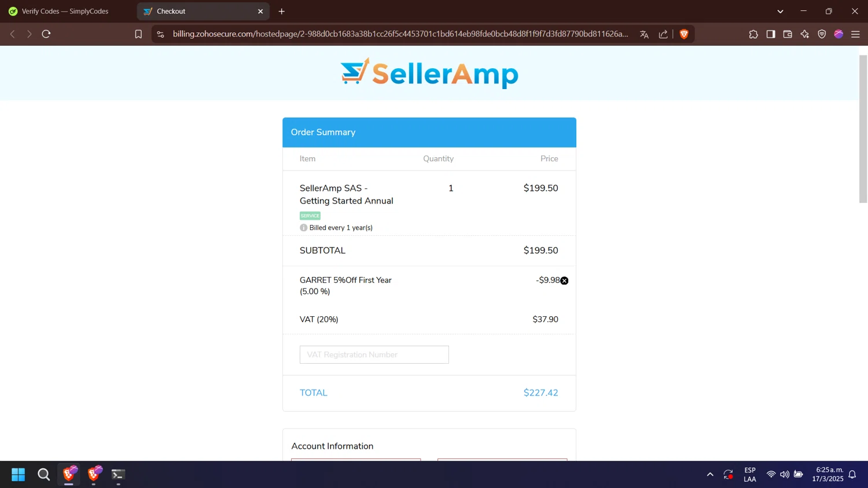The width and height of the screenshot is (868, 488).
Task: Open the browser main hamburger menu
Action: [856, 34]
